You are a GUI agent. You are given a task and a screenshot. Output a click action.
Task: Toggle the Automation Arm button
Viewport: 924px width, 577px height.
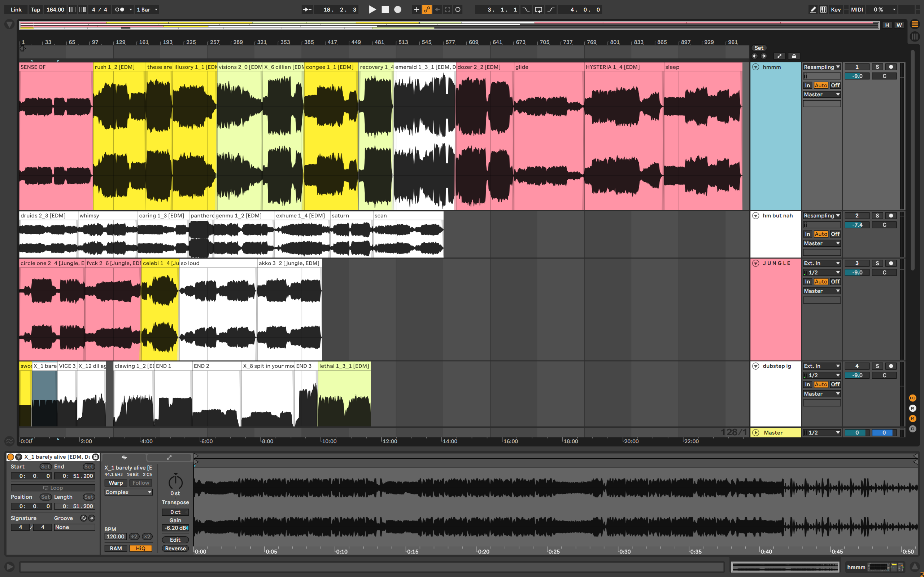(x=427, y=9)
